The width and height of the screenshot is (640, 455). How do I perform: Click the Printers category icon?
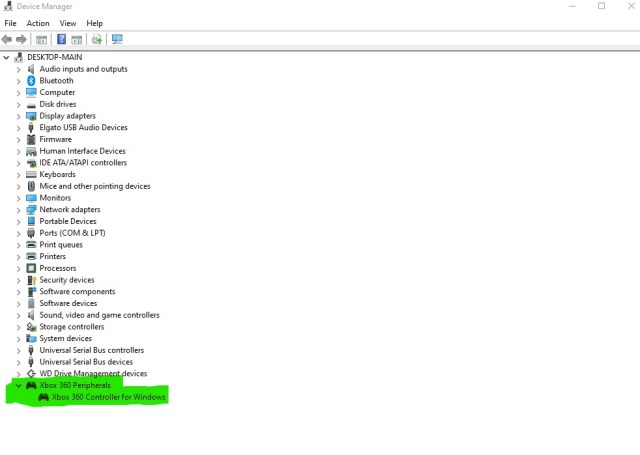click(31, 256)
